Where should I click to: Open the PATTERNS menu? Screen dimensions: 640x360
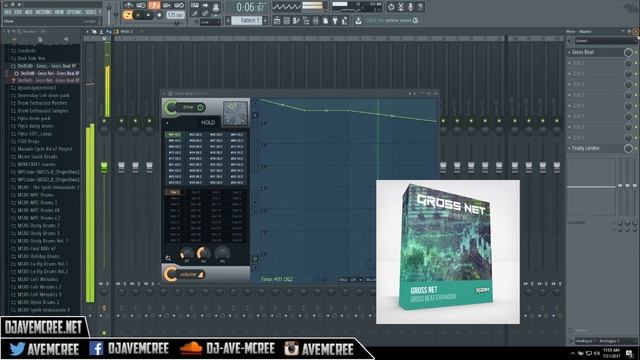pyautogui.click(x=43, y=12)
